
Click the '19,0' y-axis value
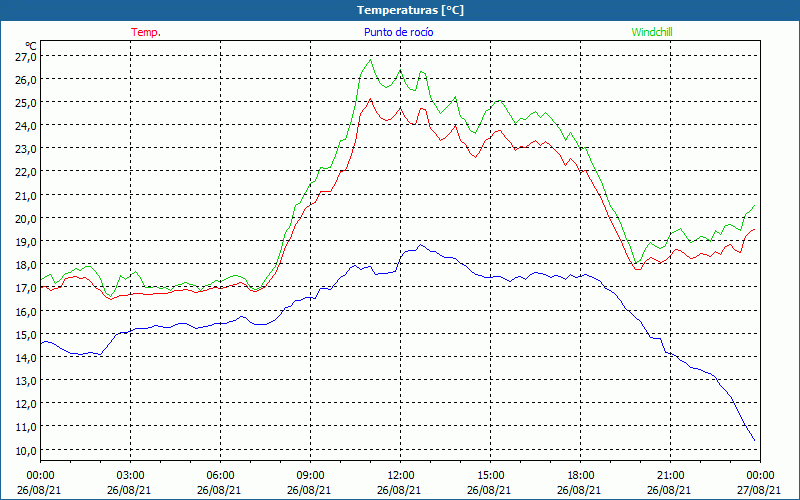26,241
